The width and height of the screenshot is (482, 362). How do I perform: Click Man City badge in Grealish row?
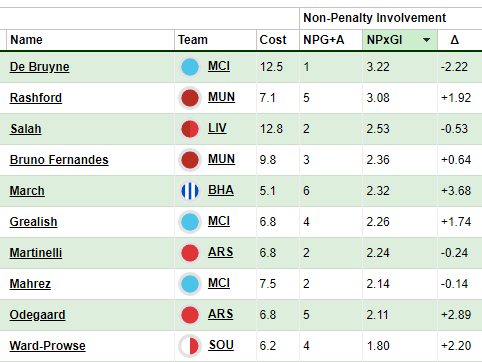click(x=190, y=222)
